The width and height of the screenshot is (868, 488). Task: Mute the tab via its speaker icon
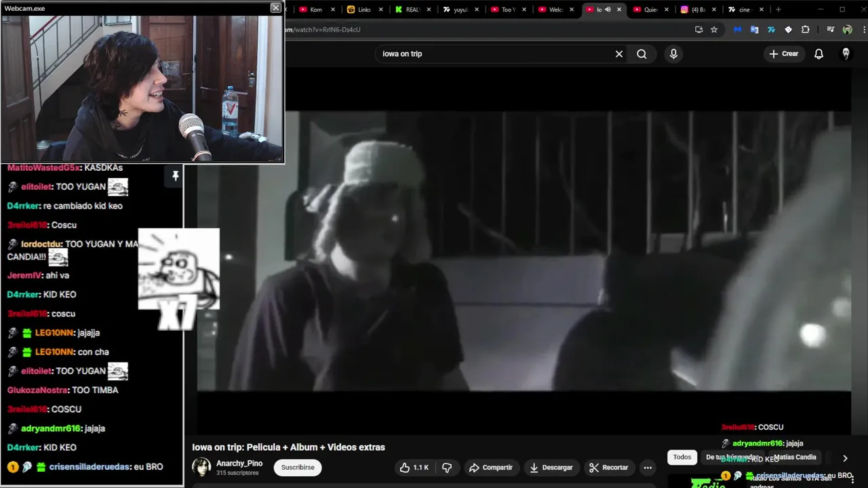coord(608,9)
